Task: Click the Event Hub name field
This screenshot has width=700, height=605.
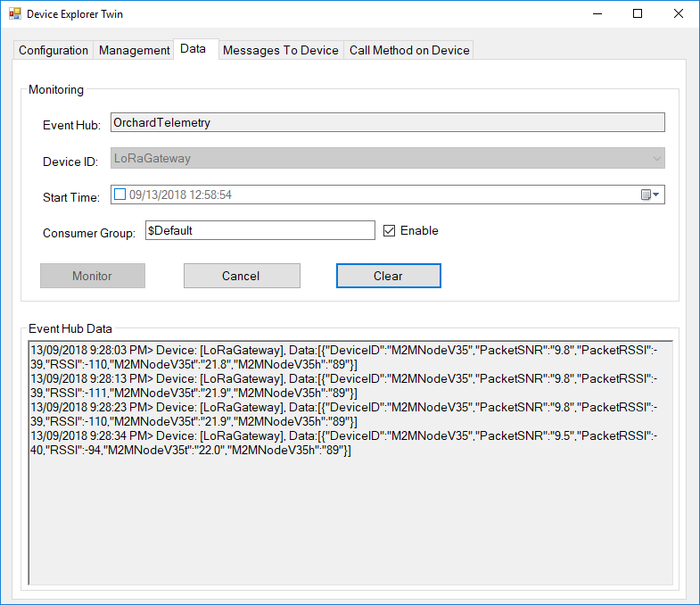Action: click(x=387, y=123)
